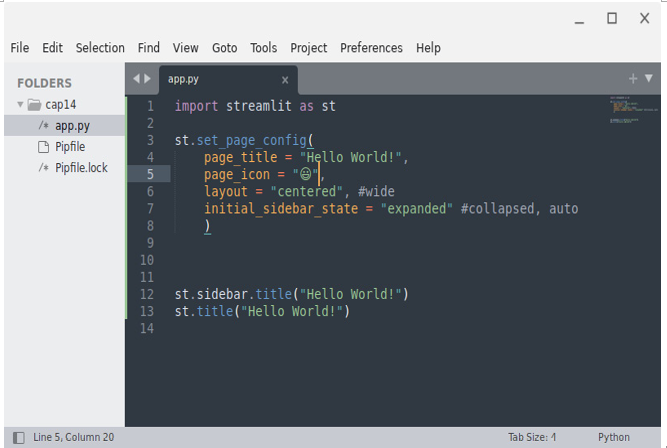Viewport: 667px width, 448px height.
Task: Click the previous tab left arrow
Action: point(136,78)
